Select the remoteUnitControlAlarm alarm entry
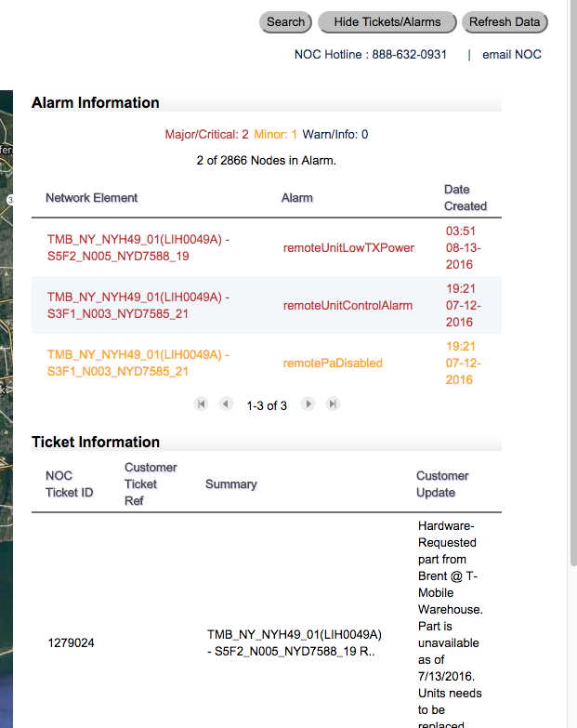577x728 pixels. (348, 306)
